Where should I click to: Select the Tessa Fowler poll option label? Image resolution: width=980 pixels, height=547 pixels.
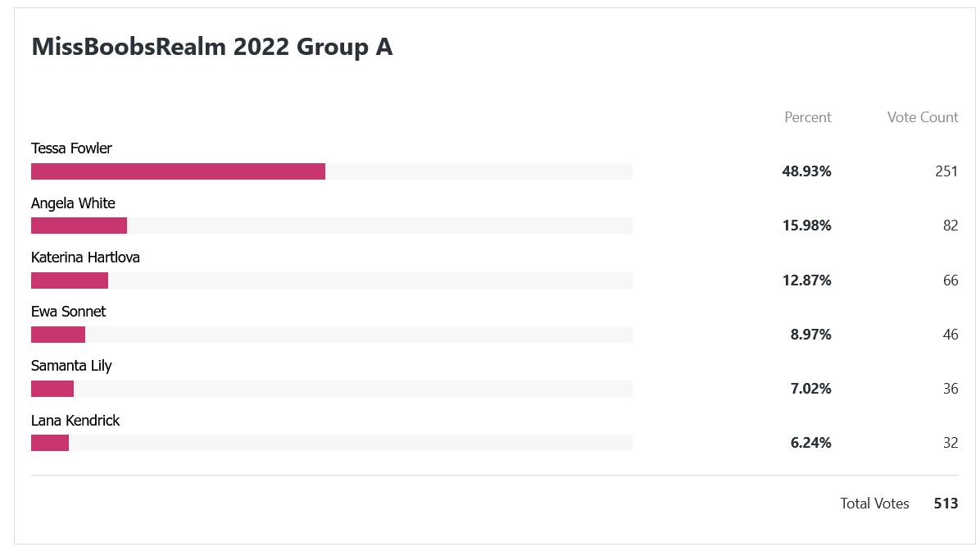[x=71, y=148]
